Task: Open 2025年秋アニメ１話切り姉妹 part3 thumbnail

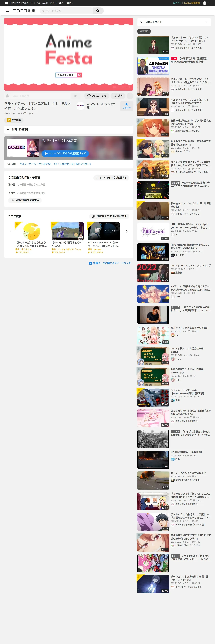Action: coord(153,356)
